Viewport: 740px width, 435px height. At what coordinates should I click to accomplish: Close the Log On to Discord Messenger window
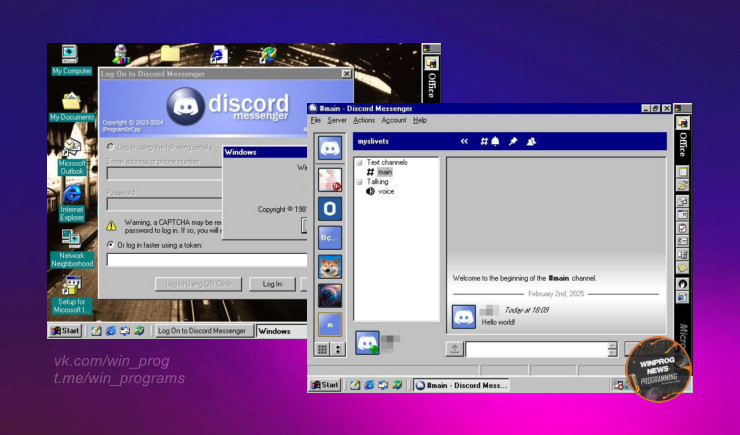click(346, 74)
